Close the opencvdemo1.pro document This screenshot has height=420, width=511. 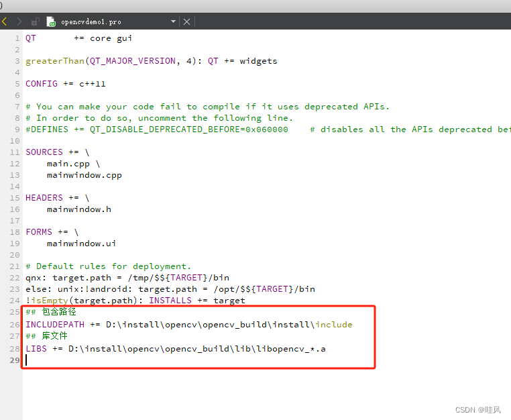[186, 22]
